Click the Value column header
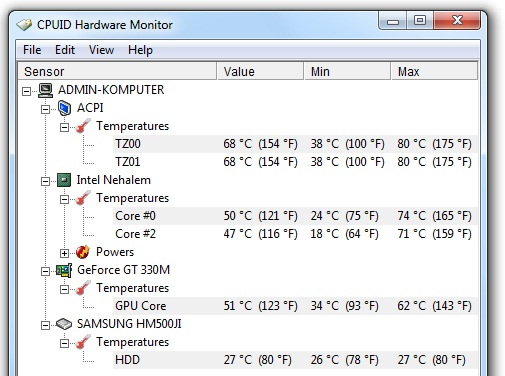 point(260,71)
